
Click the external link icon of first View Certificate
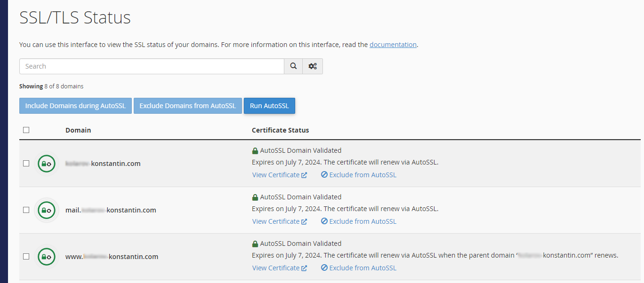coord(304,175)
